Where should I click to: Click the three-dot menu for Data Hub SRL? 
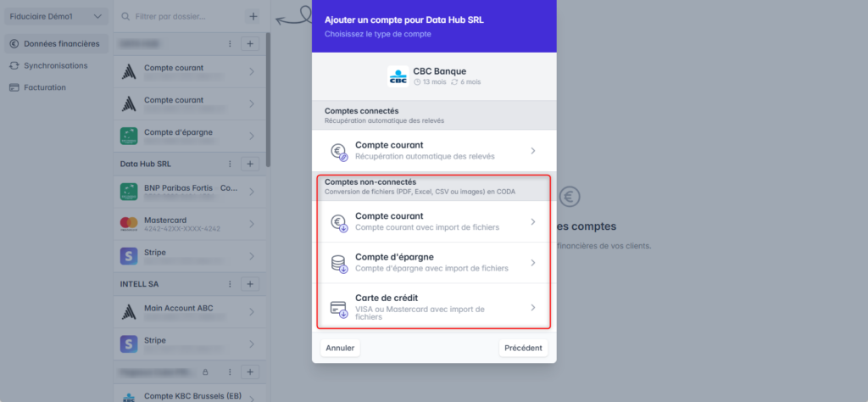230,164
